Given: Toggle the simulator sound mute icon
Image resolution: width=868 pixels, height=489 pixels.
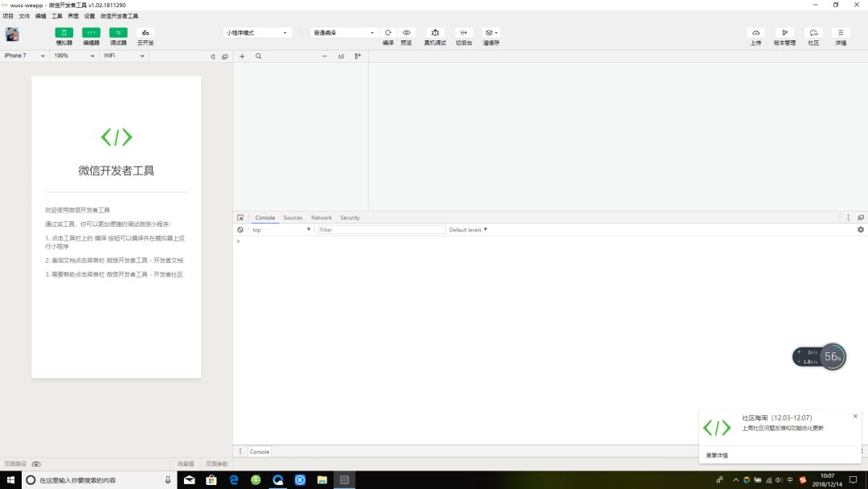Looking at the screenshot, I should [212, 56].
